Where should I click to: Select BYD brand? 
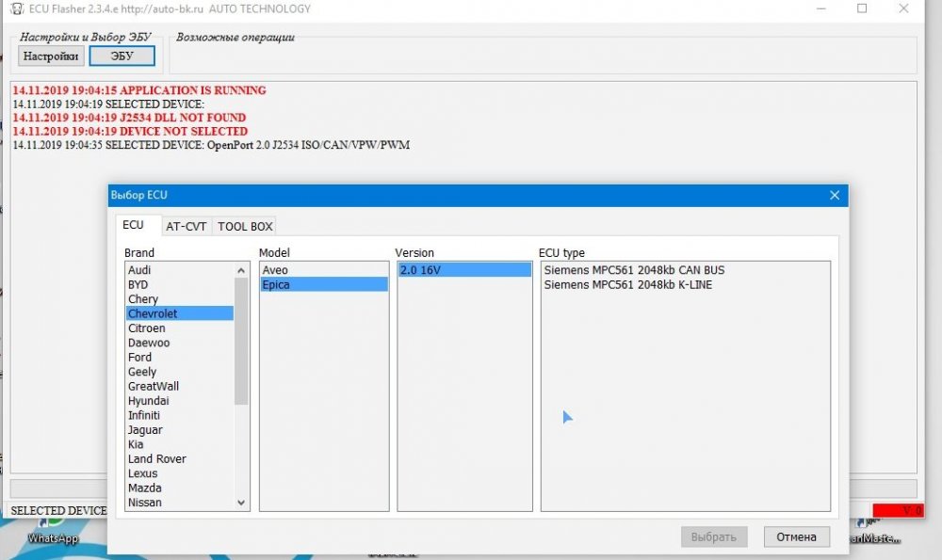180,284
